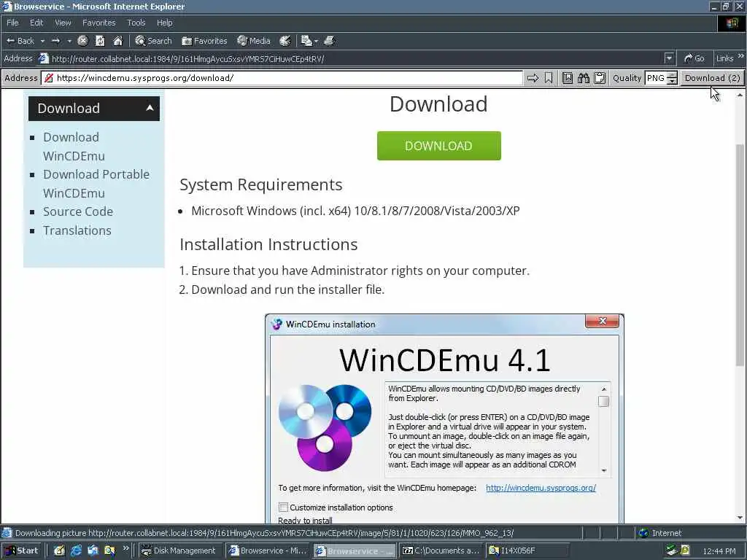
Task: Click the Browservice clipboard icon
Action: (x=600, y=78)
